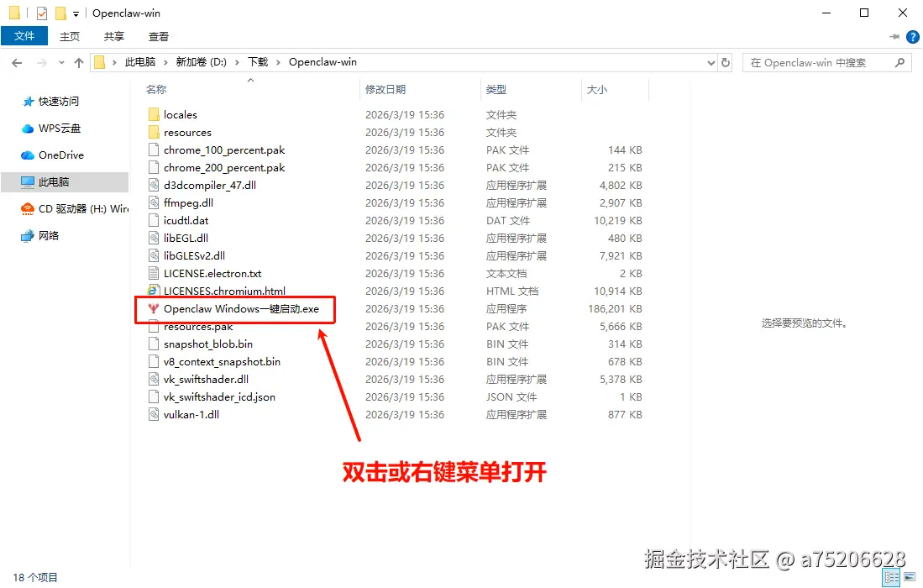923x588 pixels.
Task: Select Openclaw Windows一键启动.exe file name
Action: (241, 309)
